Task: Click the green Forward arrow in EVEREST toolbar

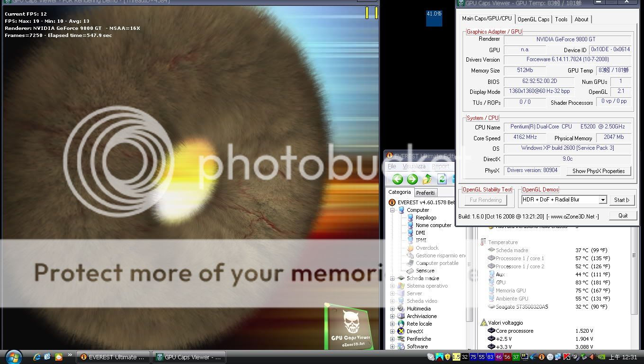Action: [412, 179]
